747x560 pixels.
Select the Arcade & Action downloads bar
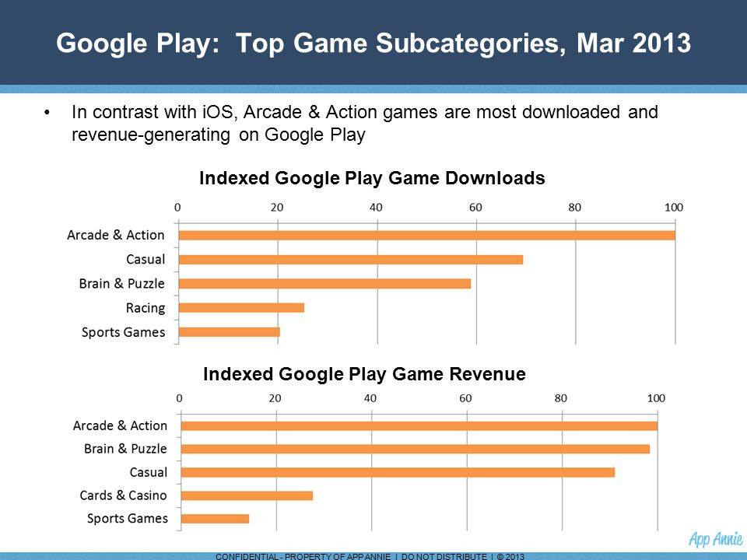[427, 235]
